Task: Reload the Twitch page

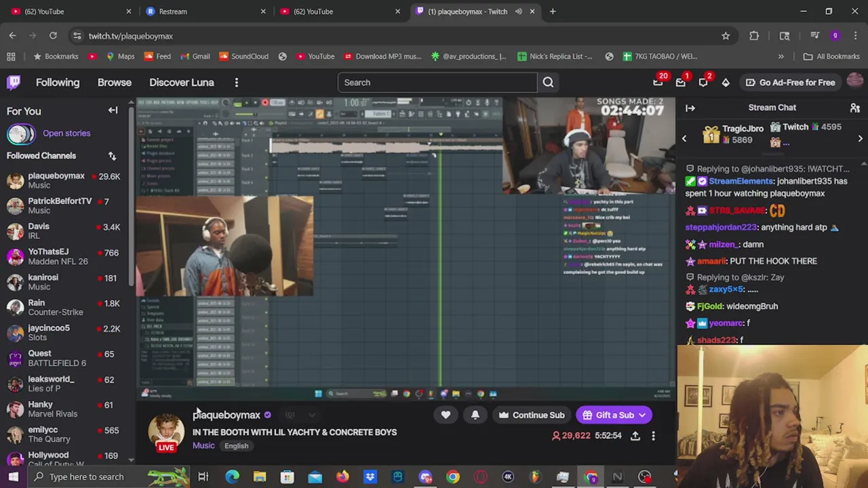Action: coord(53,36)
